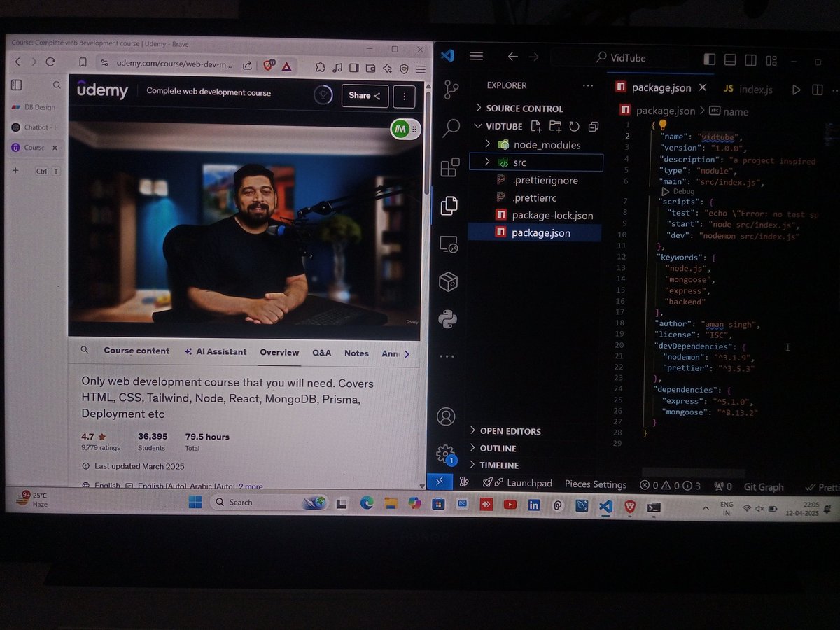Click the YouTube icon in the taskbar
Screen dimensions: 840x630
coord(510,504)
